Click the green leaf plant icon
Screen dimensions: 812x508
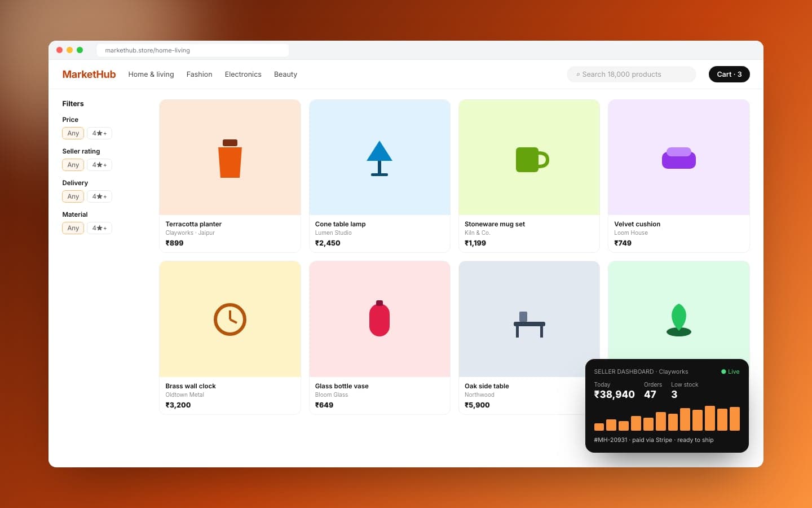679,320
